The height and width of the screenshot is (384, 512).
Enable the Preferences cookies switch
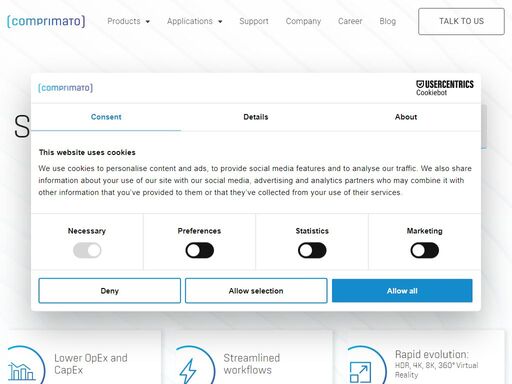tap(199, 250)
